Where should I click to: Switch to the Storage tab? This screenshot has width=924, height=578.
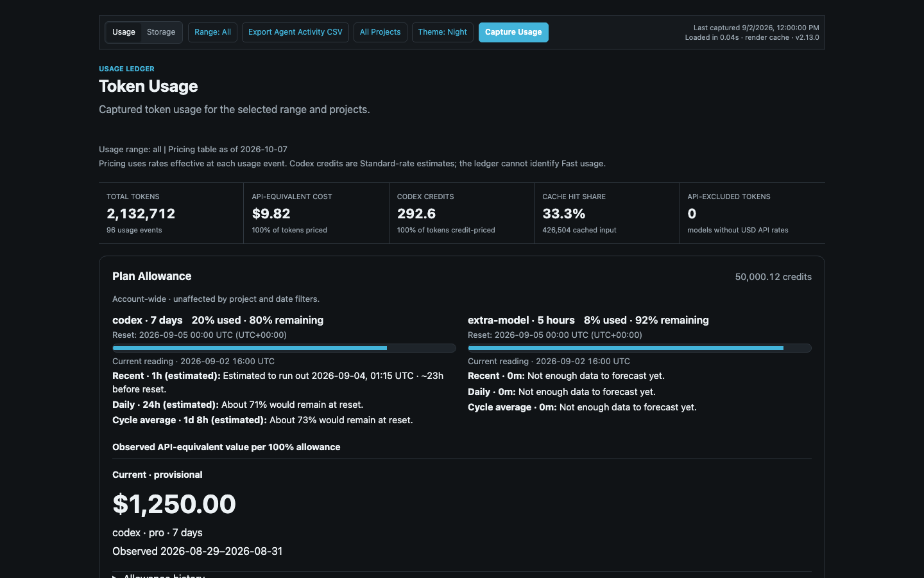161,32
